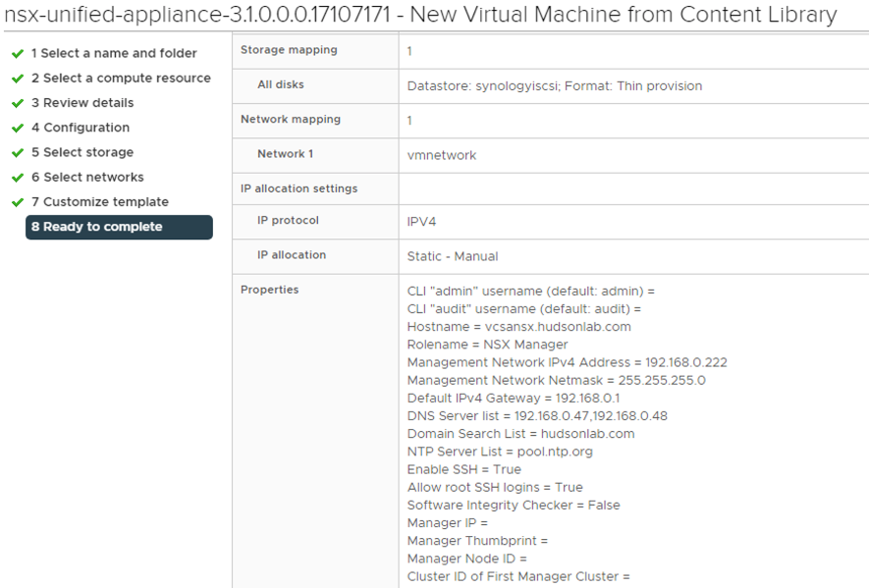This screenshot has height=588, width=869.
Task: Select the Static - Manual value
Action: click(x=453, y=256)
